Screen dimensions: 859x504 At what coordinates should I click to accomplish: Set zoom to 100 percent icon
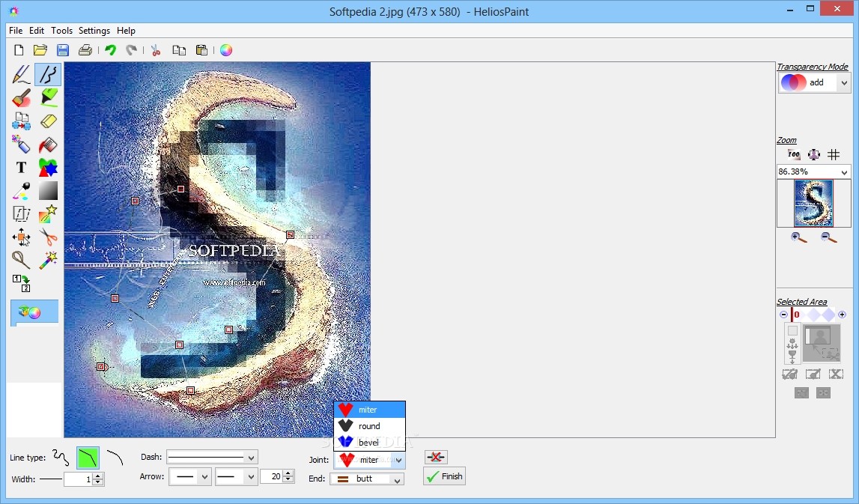[x=793, y=154]
